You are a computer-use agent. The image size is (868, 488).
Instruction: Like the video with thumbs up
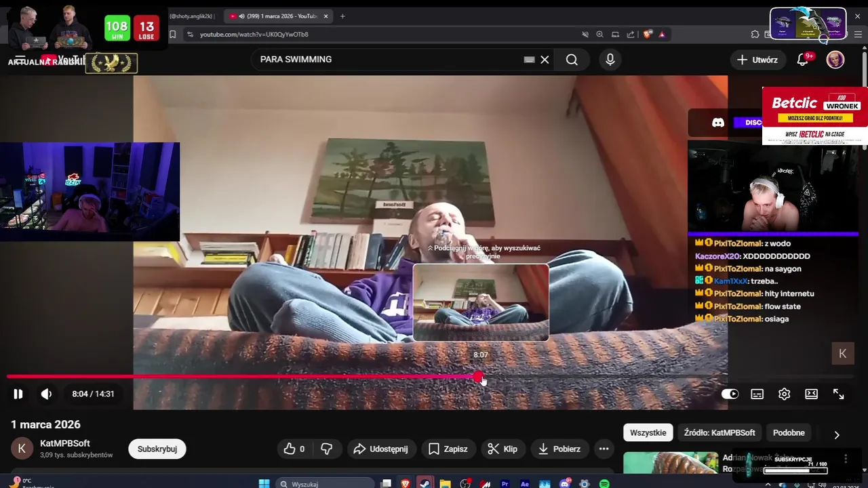coord(294,449)
